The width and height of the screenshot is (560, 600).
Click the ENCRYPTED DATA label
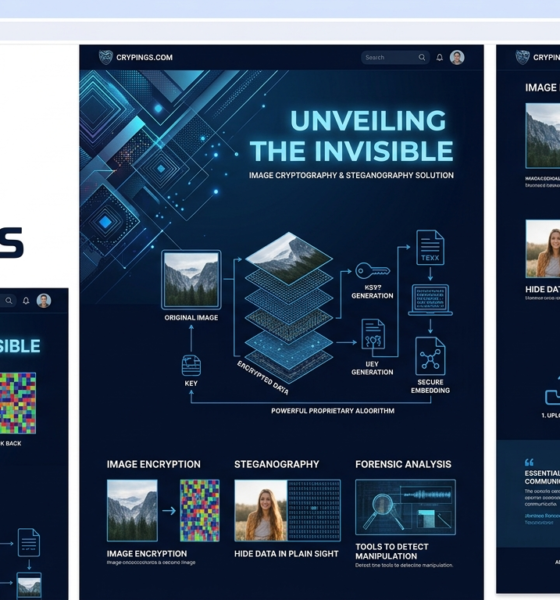[x=263, y=377]
